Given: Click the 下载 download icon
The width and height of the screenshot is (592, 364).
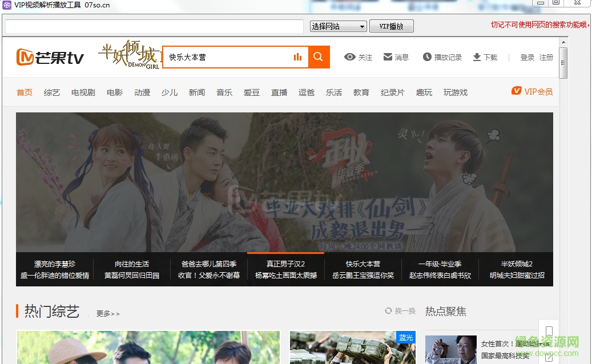Looking at the screenshot, I should [477, 57].
